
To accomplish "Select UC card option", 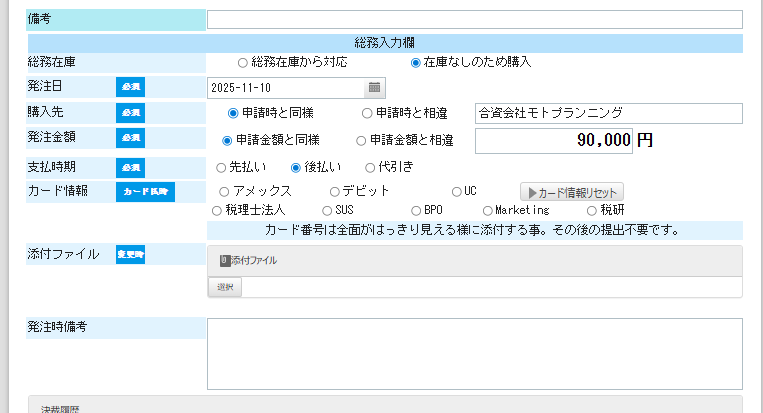I will [x=456, y=191].
